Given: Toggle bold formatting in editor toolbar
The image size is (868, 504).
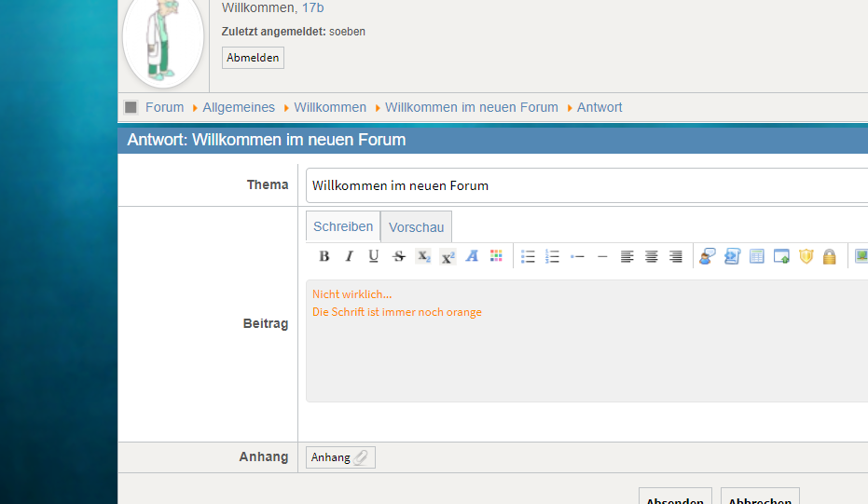Looking at the screenshot, I should (x=324, y=256).
